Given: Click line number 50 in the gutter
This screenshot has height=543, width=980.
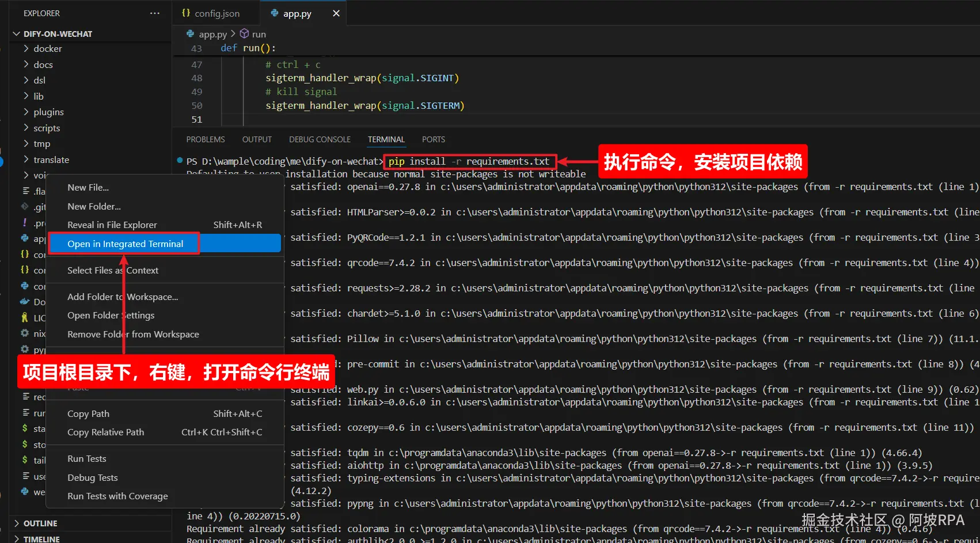Looking at the screenshot, I should 196,105.
